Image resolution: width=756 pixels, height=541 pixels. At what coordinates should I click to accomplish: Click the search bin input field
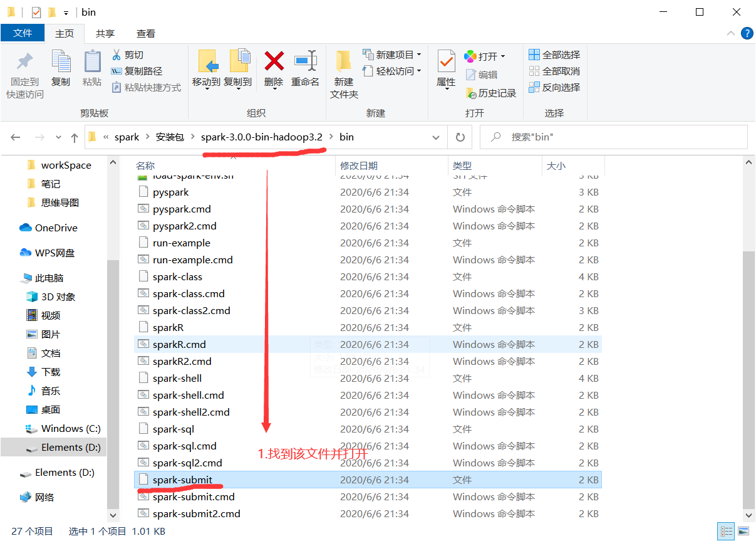(614, 137)
